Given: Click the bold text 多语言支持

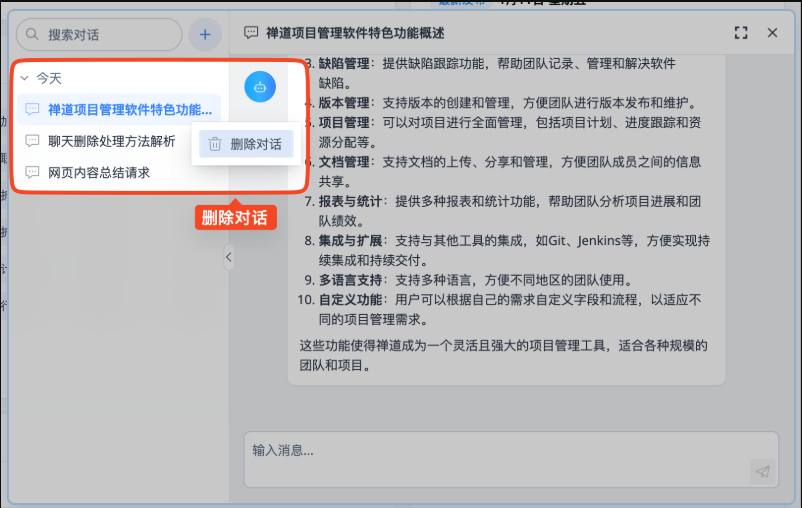Looking at the screenshot, I should point(350,280).
